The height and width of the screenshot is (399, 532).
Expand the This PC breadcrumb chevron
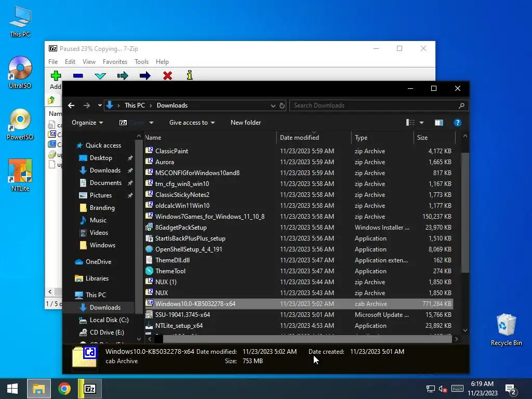click(151, 105)
